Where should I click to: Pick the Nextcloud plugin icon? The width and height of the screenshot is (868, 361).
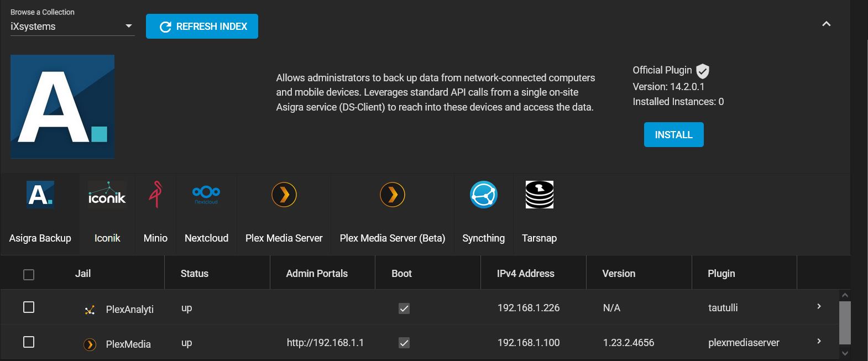click(x=206, y=195)
